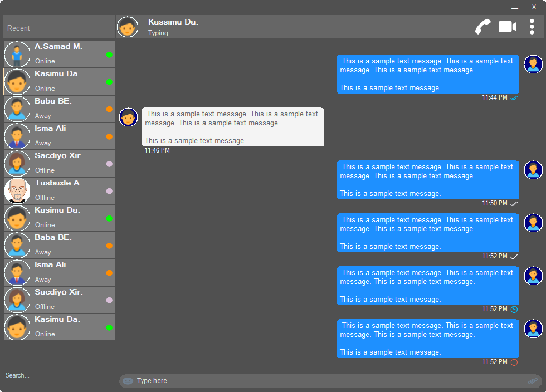Select the message bubble with the pending clock

point(428,286)
